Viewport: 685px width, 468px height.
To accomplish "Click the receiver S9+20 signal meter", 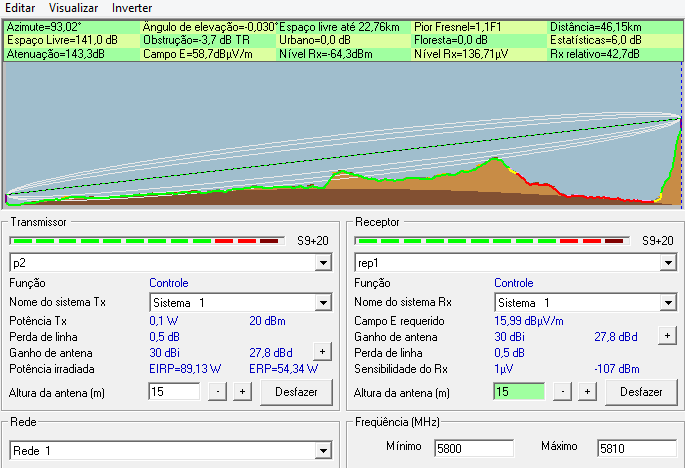I will 492,241.
